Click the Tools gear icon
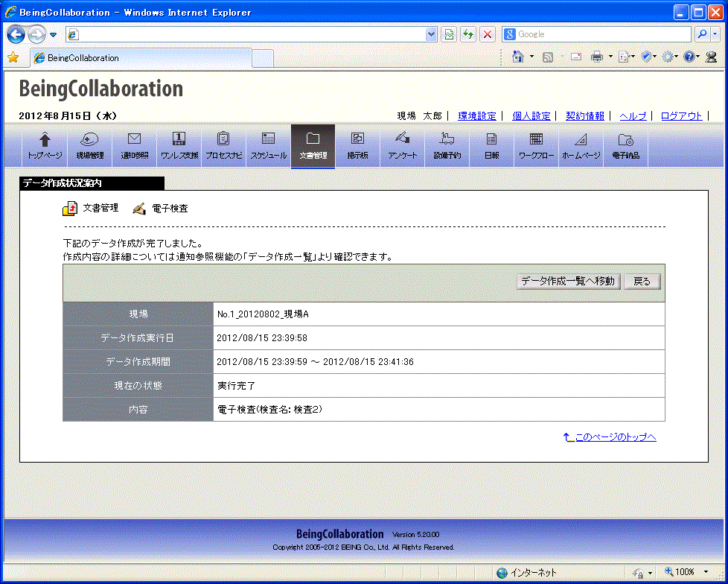 coord(668,57)
